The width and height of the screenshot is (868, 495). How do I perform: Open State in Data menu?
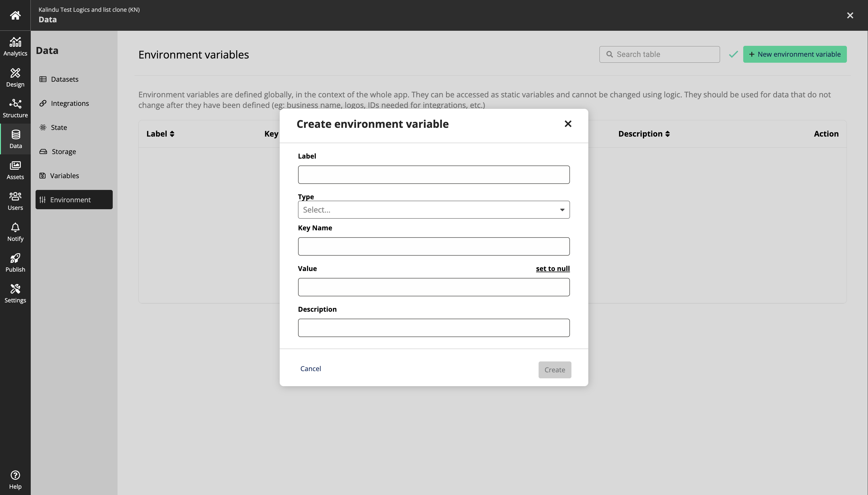[74, 127]
